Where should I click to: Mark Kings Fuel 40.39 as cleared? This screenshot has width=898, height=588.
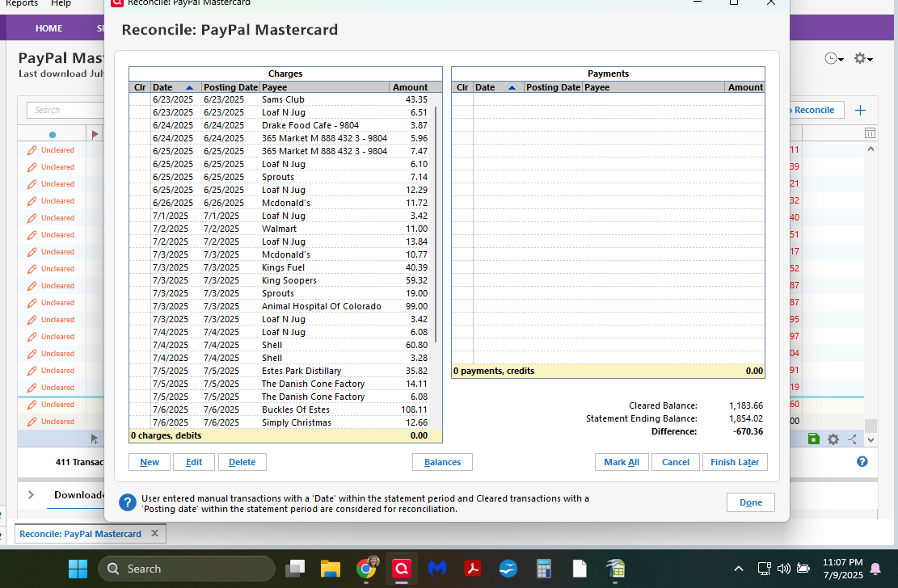click(140, 267)
